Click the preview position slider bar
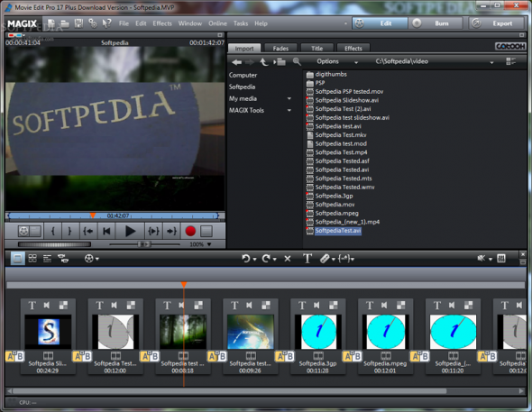The height and width of the screenshot is (412, 532). pyautogui.click(x=114, y=215)
